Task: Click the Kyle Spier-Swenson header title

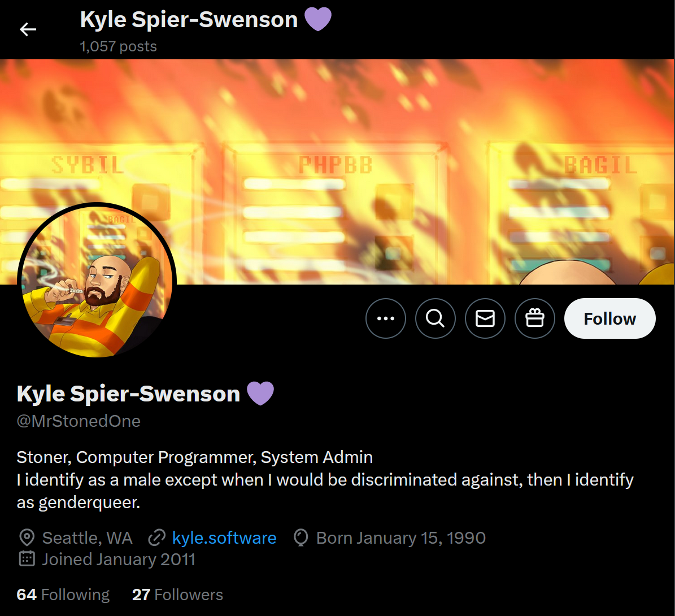Action: point(189,19)
